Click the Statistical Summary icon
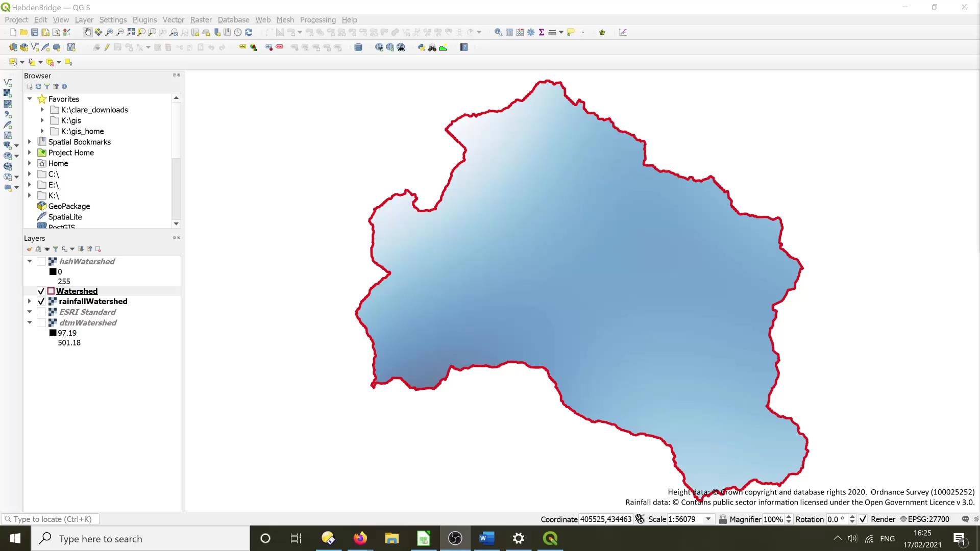Viewport: 980px width, 551px height. click(541, 32)
